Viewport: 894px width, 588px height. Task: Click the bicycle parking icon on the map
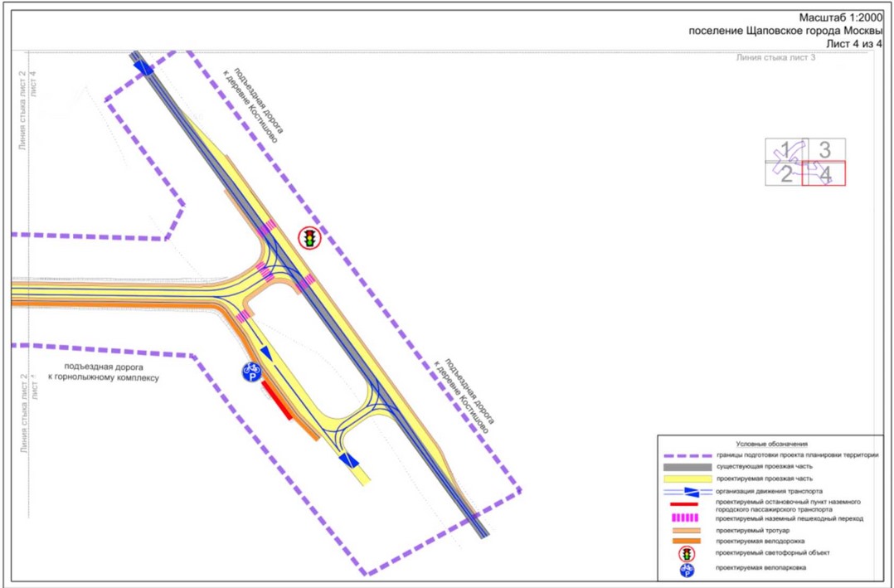click(251, 372)
